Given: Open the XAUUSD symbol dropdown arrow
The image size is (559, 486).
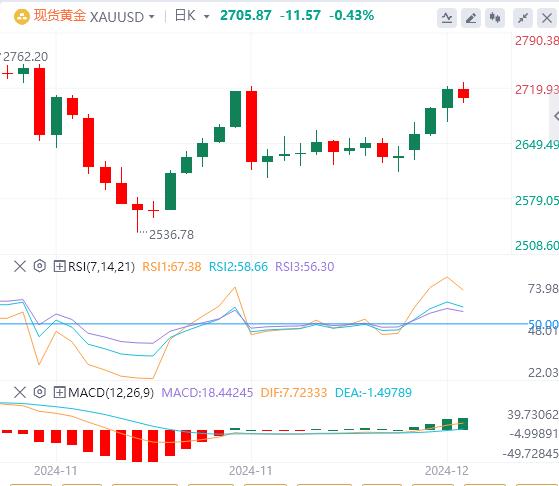Looking at the screenshot, I should tap(152, 17).
